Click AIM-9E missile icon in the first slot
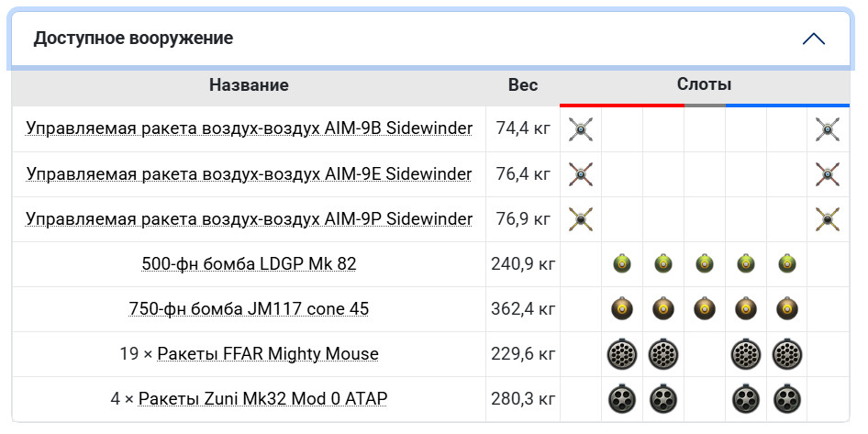The height and width of the screenshot is (434, 868). (x=580, y=174)
